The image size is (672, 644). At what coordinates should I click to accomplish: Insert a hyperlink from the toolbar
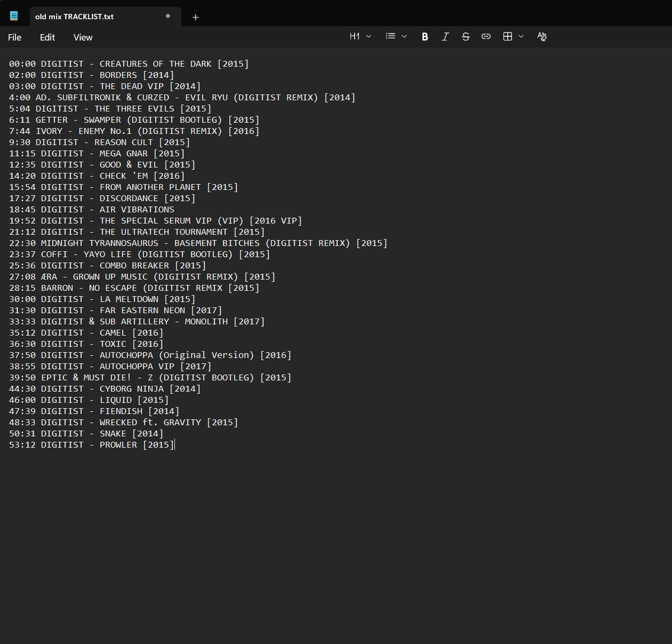(x=486, y=36)
